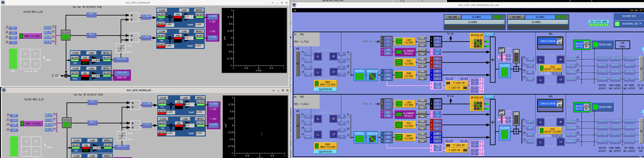Open the OSEM2EUL matrix in the RM2 section

359,137
